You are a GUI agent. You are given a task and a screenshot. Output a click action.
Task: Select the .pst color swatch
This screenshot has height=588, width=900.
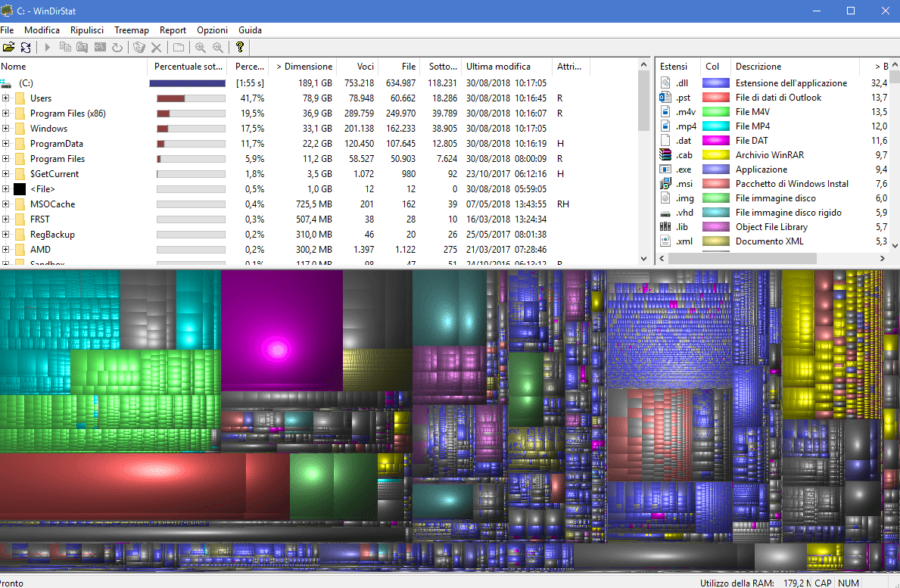click(715, 98)
